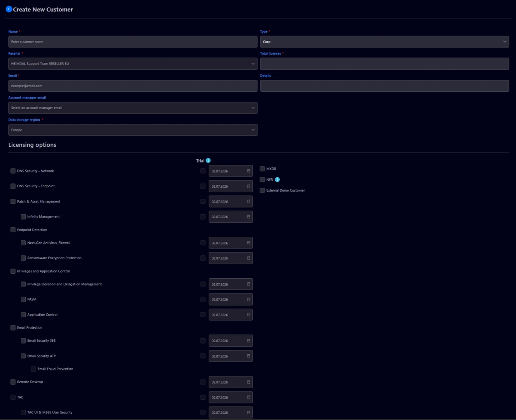The image size is (516, 420).
Task: Open calendar for Patch & Asset Management date
Action: 248,201
